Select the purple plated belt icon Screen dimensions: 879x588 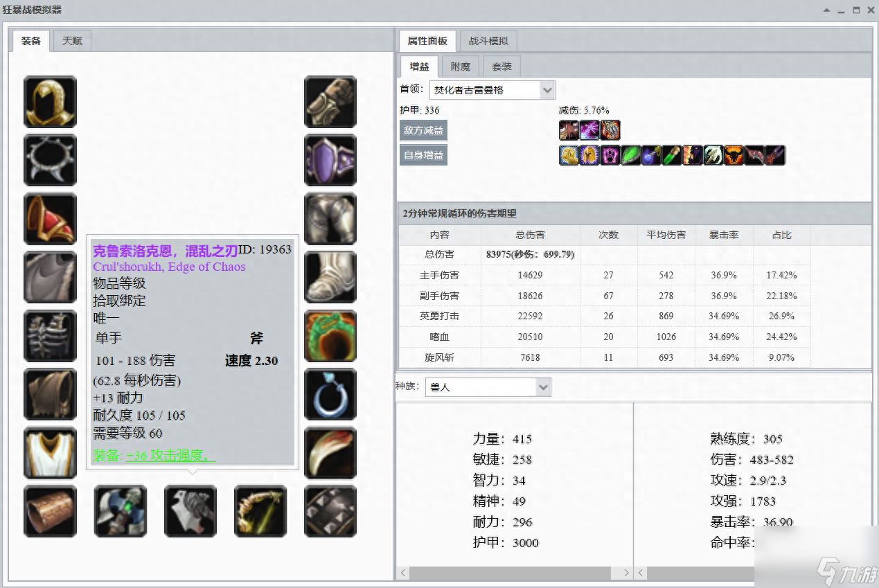coord(330,160)
